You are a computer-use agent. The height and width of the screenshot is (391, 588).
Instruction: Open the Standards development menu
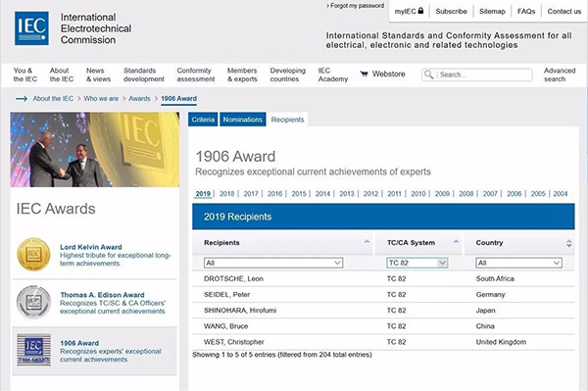click(144, 74)
